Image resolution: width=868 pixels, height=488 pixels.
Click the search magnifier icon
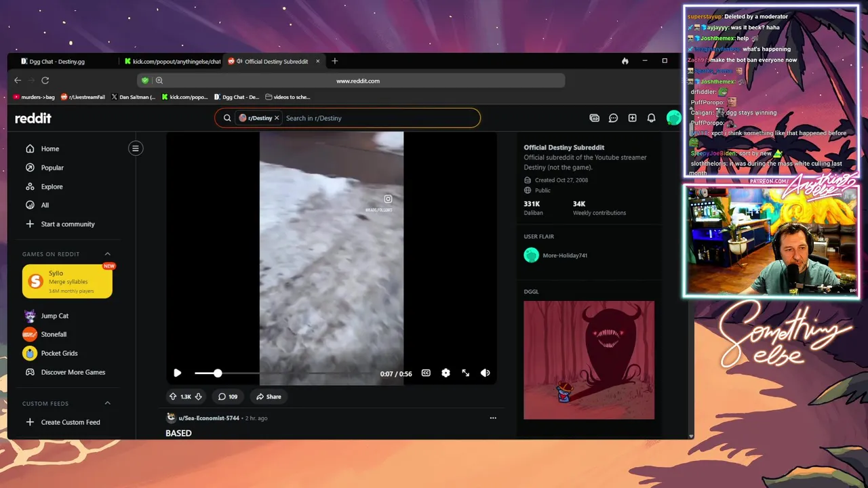tap(227, 118)
